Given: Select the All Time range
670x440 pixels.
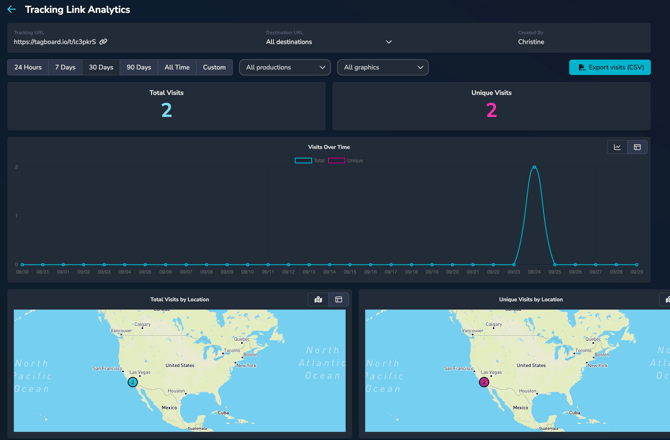Looking at the screenshot, I should [177, 67].
